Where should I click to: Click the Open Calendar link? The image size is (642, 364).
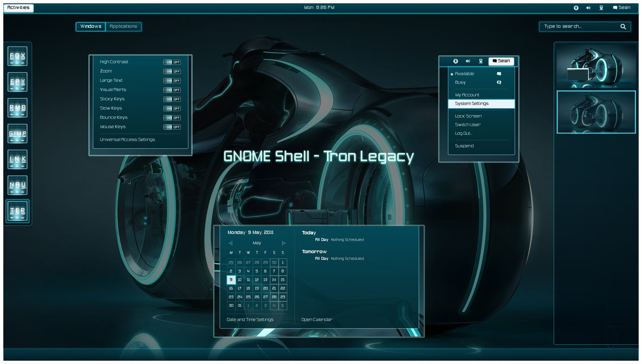coord(317,320)
